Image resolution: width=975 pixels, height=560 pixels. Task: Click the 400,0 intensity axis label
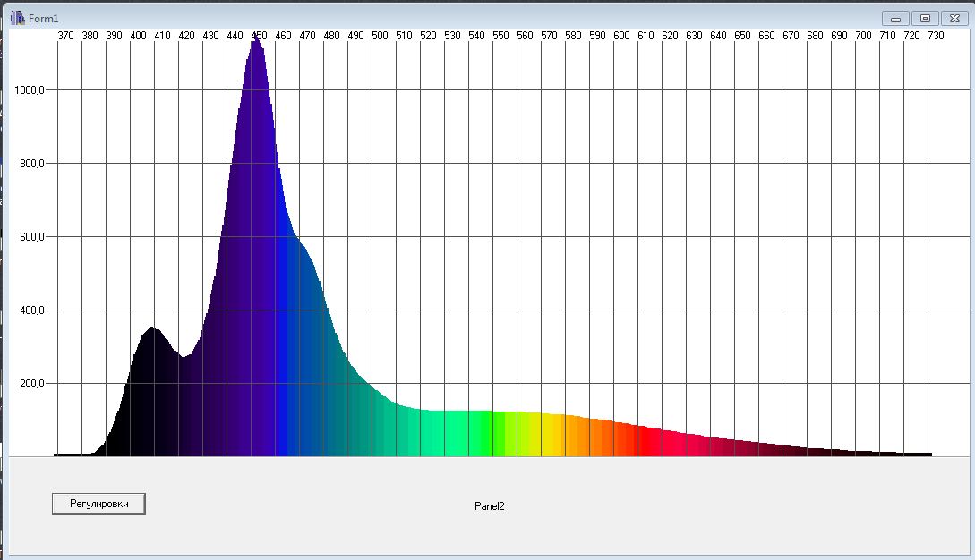tap(32, 310)
